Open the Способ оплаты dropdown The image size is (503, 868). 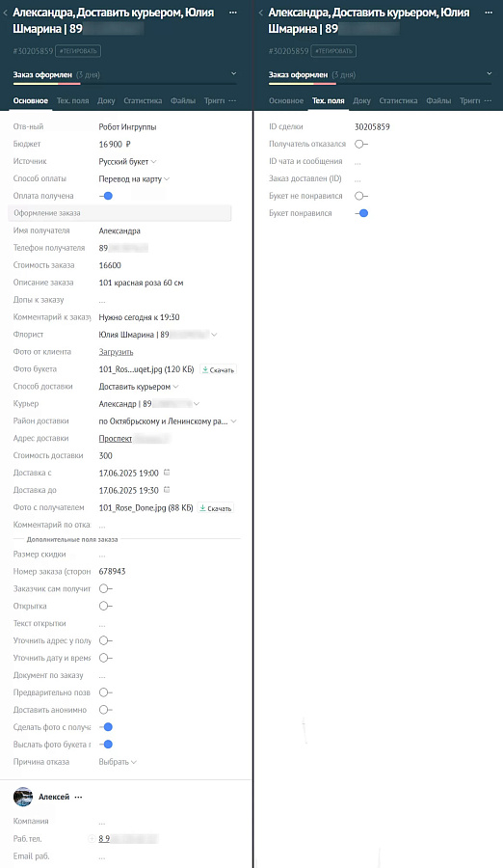pos(134,178)
